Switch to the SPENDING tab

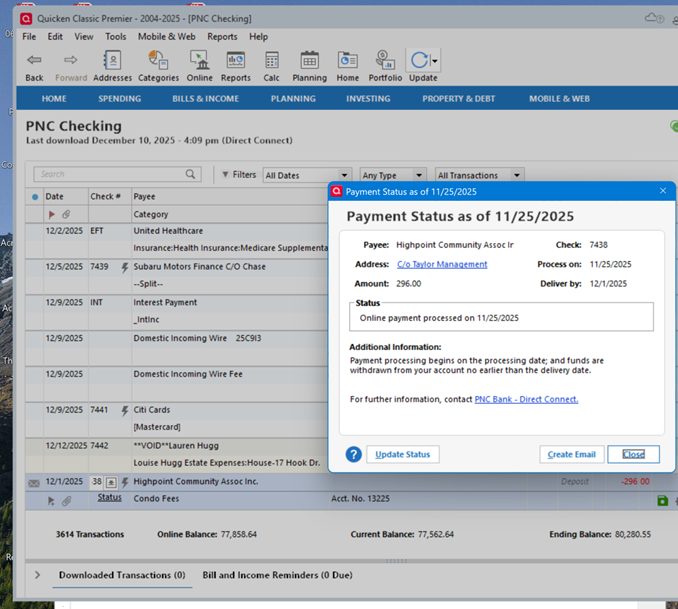point(119,99)
